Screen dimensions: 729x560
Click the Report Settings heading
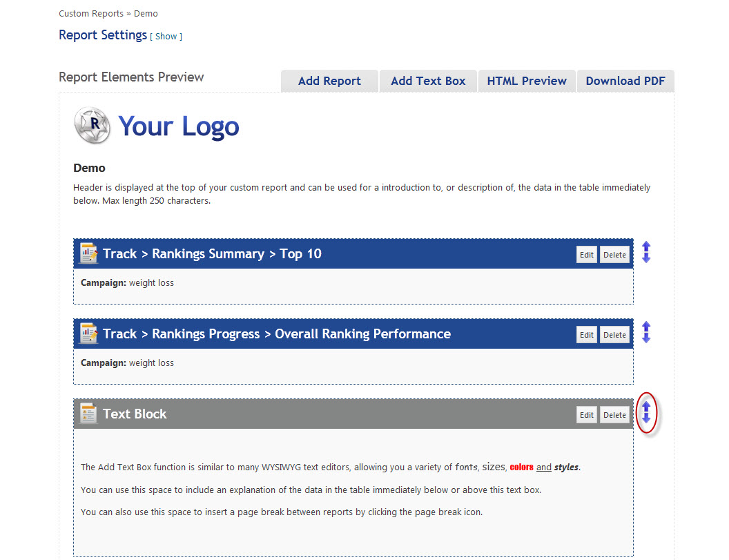coord(103,35)
